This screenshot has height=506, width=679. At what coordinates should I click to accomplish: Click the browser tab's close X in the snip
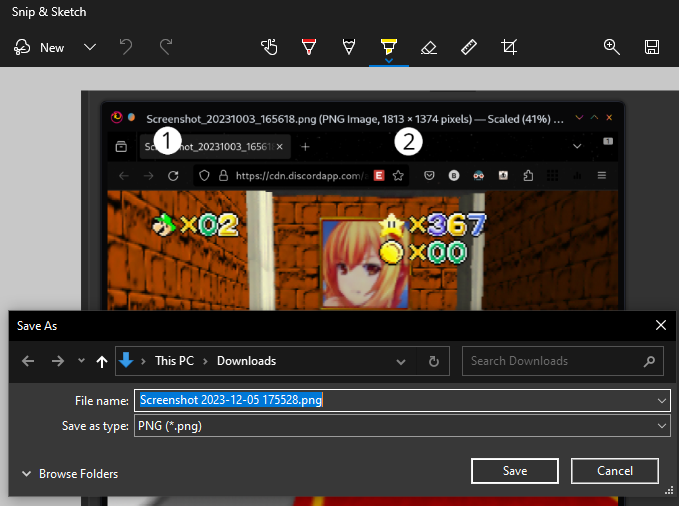(280, 147)
